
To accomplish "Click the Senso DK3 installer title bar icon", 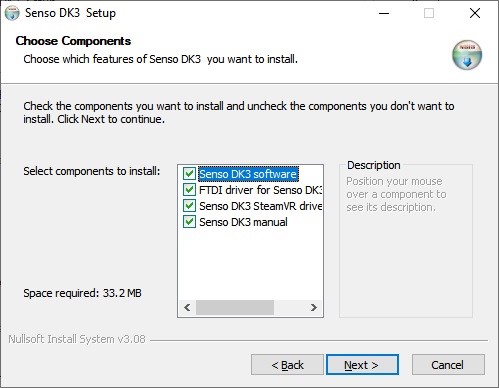I will 12,13.
